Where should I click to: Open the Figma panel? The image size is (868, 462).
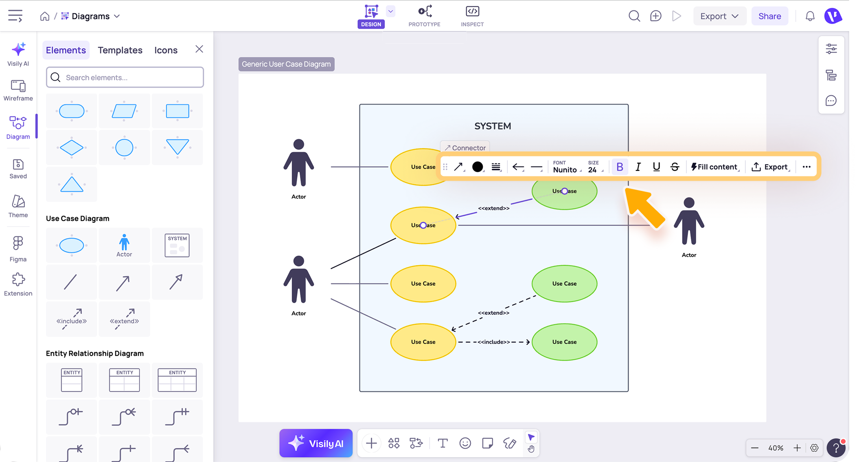[x=18, y=249]
